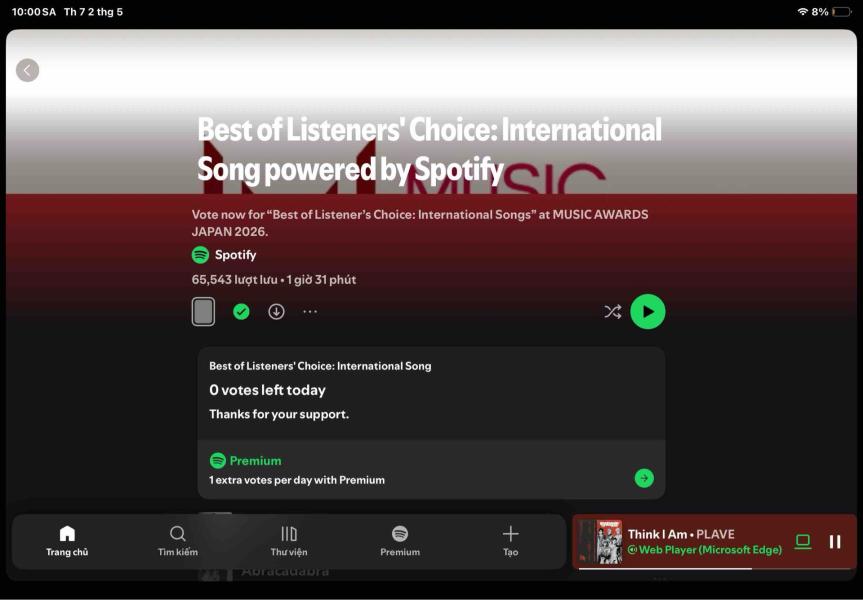Seek using the now-playing progress bar

point(715,568)
